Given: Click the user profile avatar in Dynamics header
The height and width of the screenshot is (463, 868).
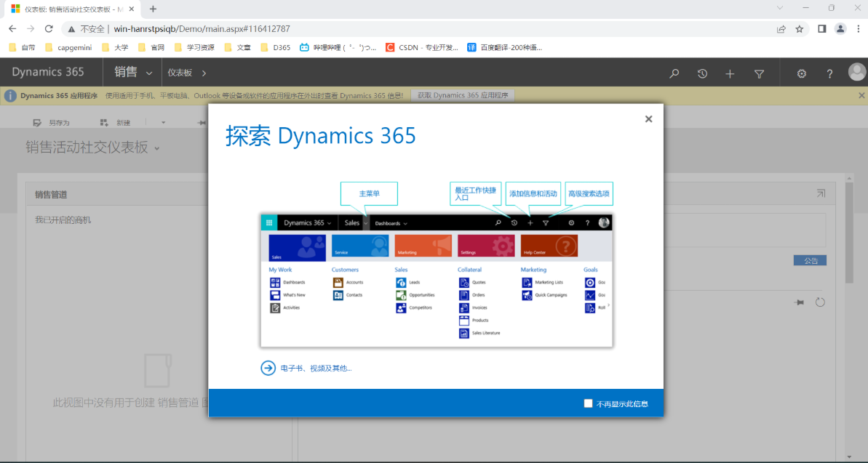Looking at the screenshot, I should click(x=856, y=73).
